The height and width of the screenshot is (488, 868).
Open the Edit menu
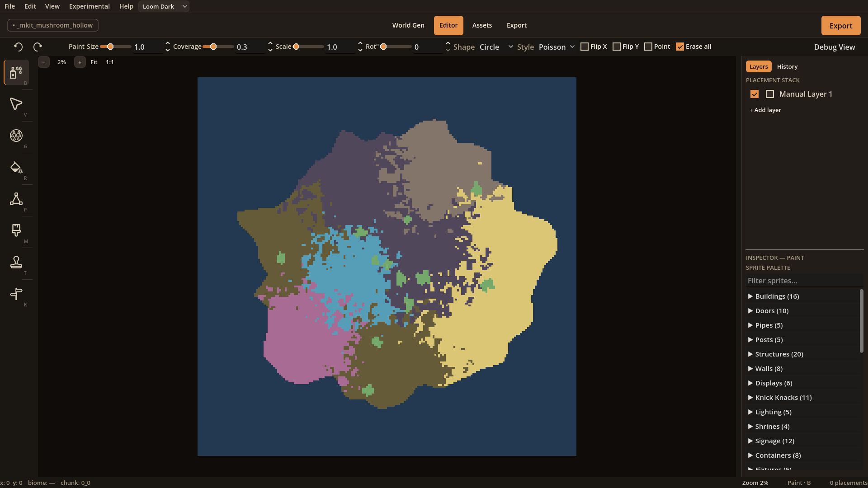coord(30,6)
